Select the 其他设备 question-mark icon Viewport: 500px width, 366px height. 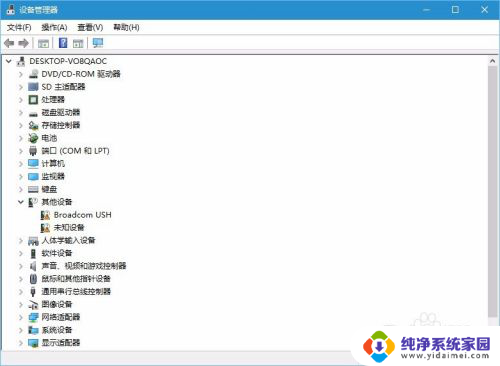[33, 202]
